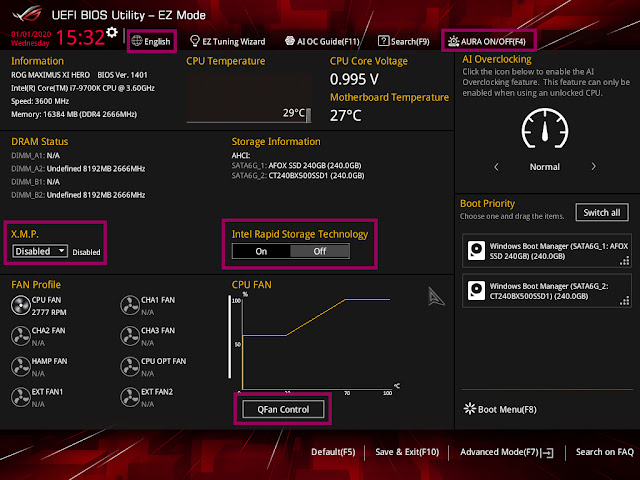Click the right arrow of AI Overclocking mode
The height and width of the screenshot is (480, 640).
coord(593,167)
